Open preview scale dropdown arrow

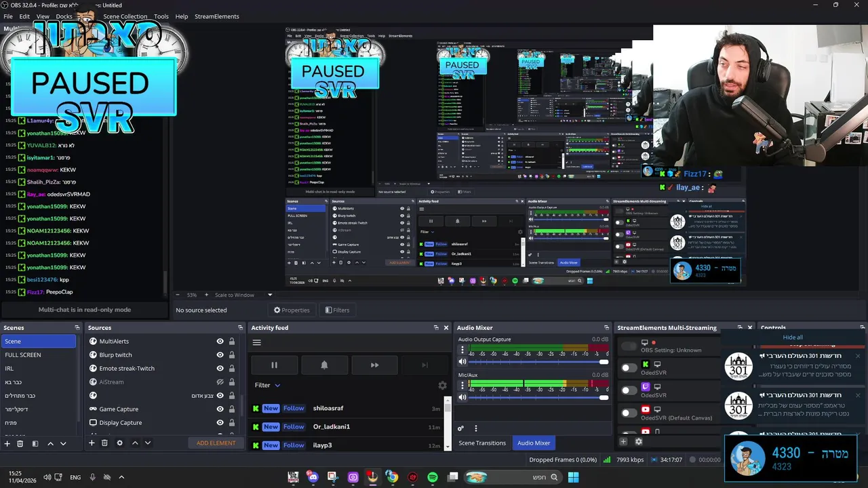click(270, 295)
